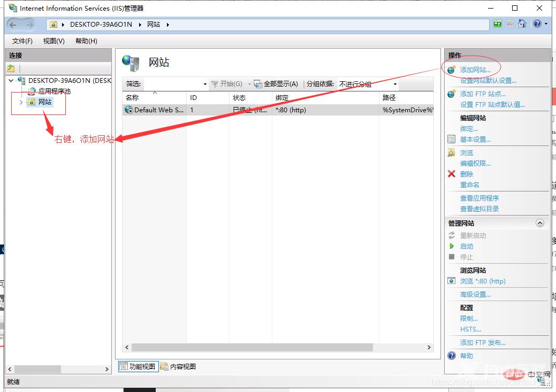
Task: Click the Add Website link
Action: pyautogui.click(x=475, y=70)
